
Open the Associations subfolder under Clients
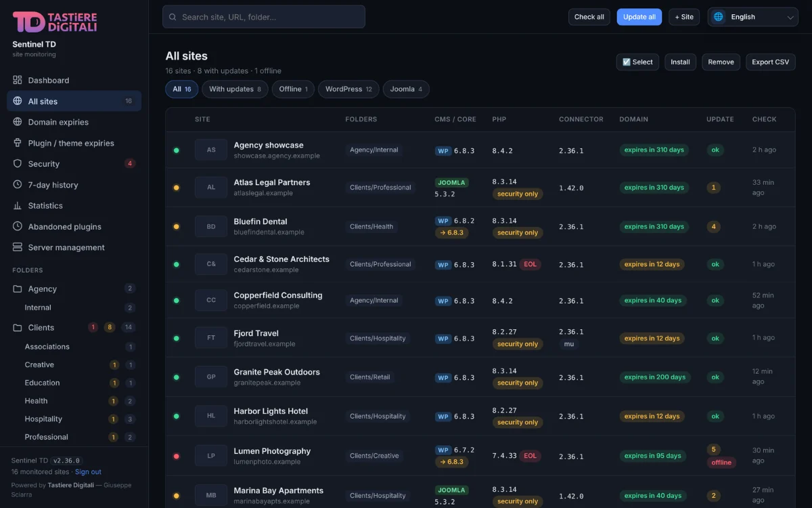[74, 347]
